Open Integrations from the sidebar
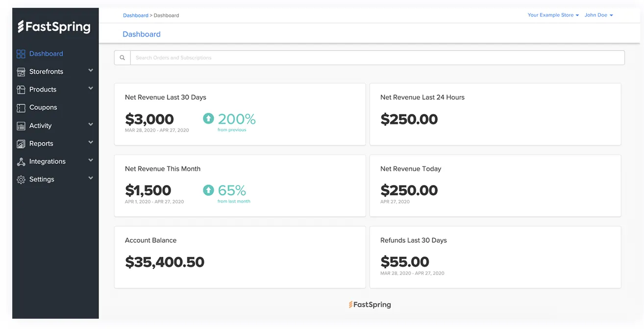The height and width of the screenshot is (329, 644). 47,161
